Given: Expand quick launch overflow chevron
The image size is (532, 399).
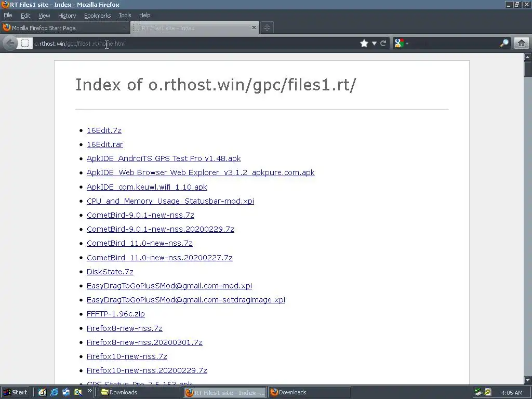Looking at the screenshot, I should pos(89,391).
